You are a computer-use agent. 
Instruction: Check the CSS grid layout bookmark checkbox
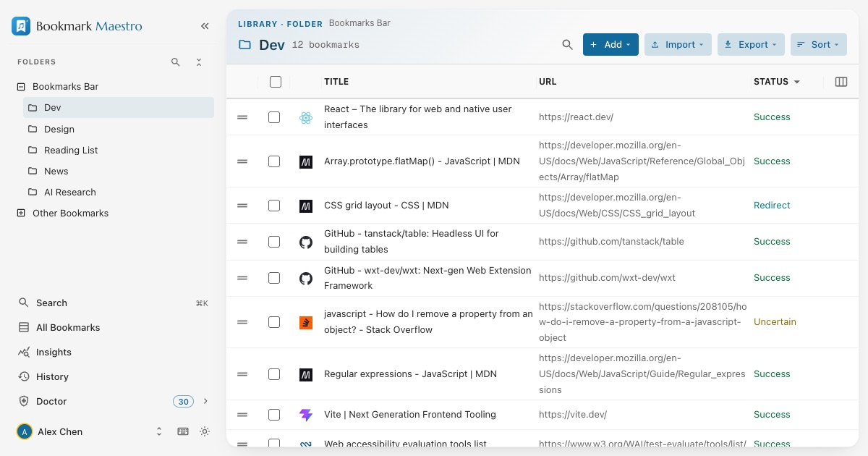(x=274, y=206)
